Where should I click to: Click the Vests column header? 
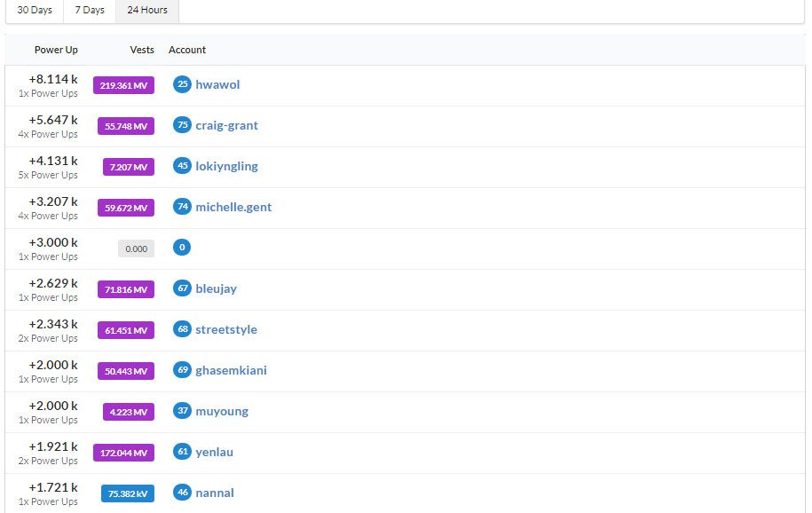142,50
